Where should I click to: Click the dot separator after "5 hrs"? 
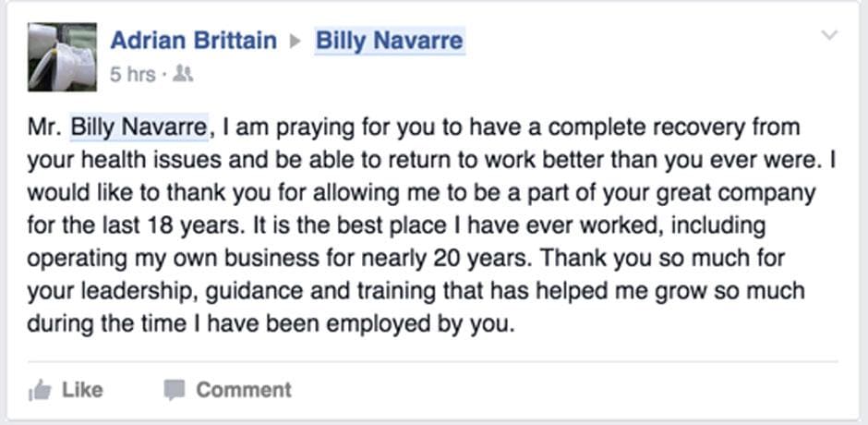click(x=163, y=75)
